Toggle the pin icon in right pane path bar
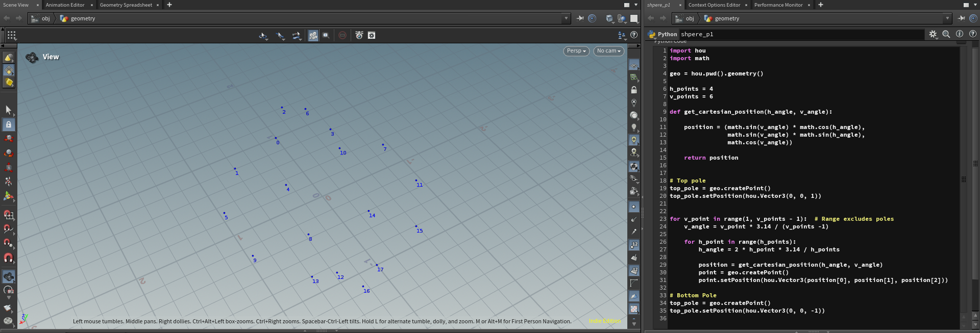 961,18
